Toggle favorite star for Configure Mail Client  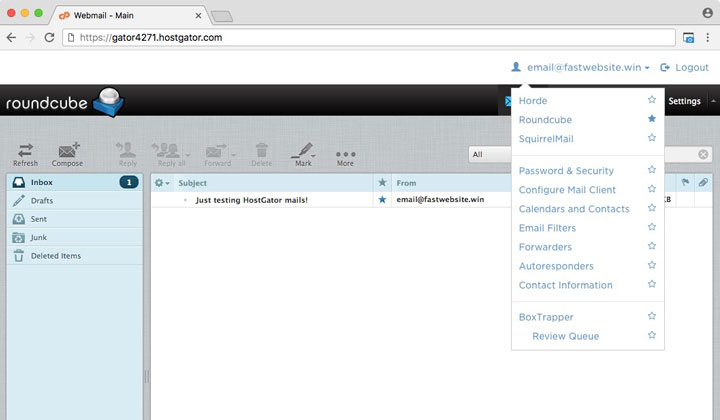(652, 189)
